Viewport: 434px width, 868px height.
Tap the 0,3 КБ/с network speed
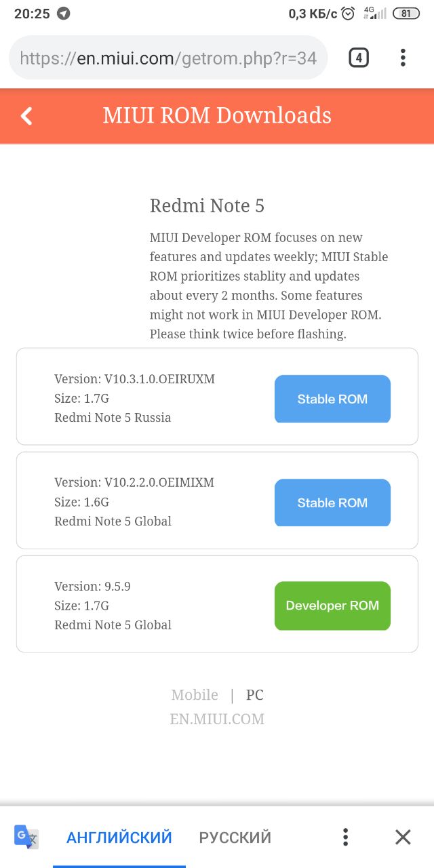313,14
